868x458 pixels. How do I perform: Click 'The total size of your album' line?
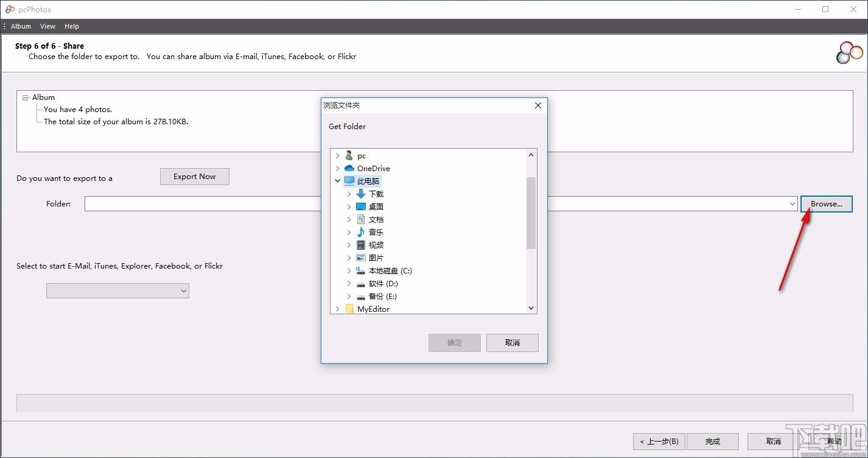tap(116, 122)
